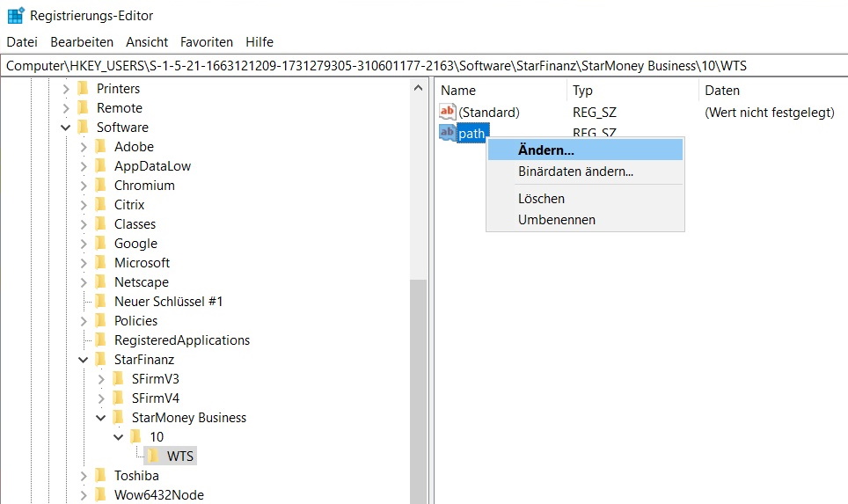
Task: Select the Neuer Schlüssel #1 key
Action: [x=168, y=301]
